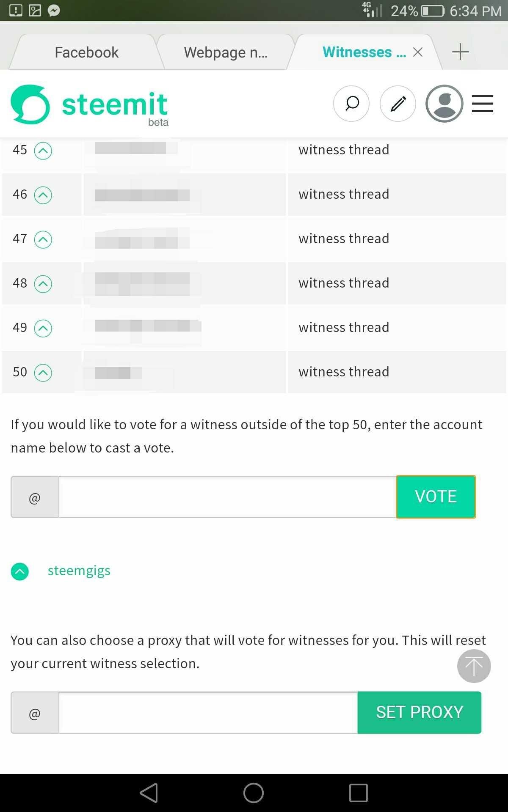Focus the witness account name input field
The image size is (508, 812).
(227, 497)
